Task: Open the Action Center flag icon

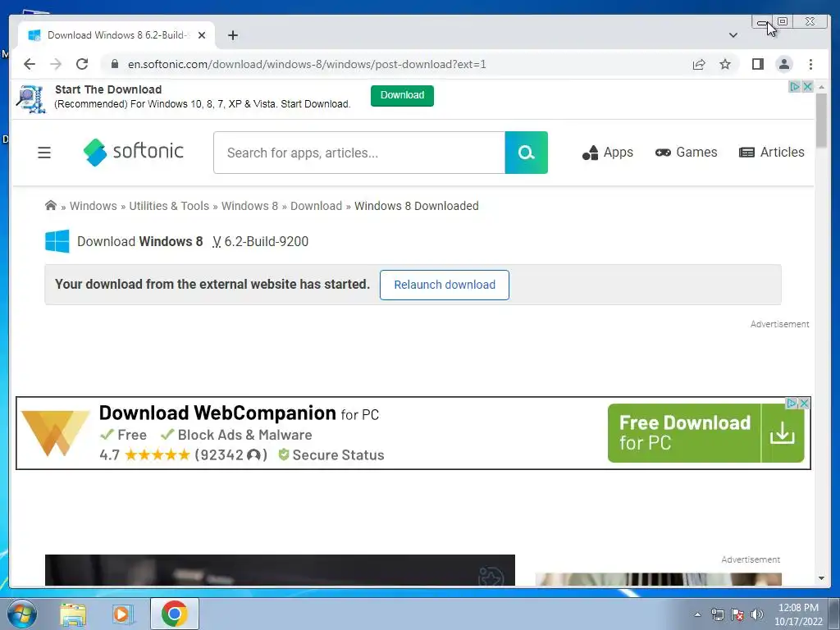Action: click(737, 614)
